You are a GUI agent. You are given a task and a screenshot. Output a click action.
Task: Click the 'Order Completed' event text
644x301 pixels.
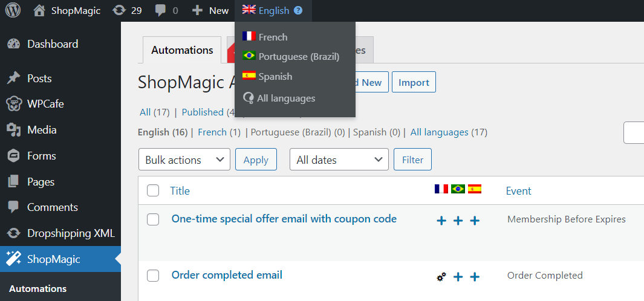545,275
